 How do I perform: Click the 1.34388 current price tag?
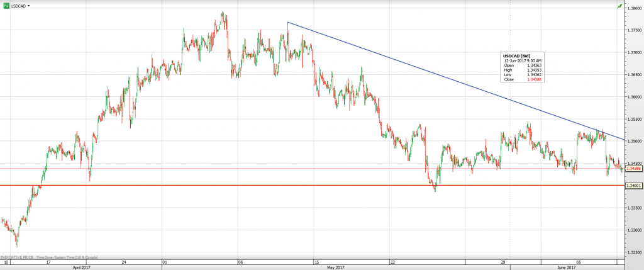coord(633,169)
